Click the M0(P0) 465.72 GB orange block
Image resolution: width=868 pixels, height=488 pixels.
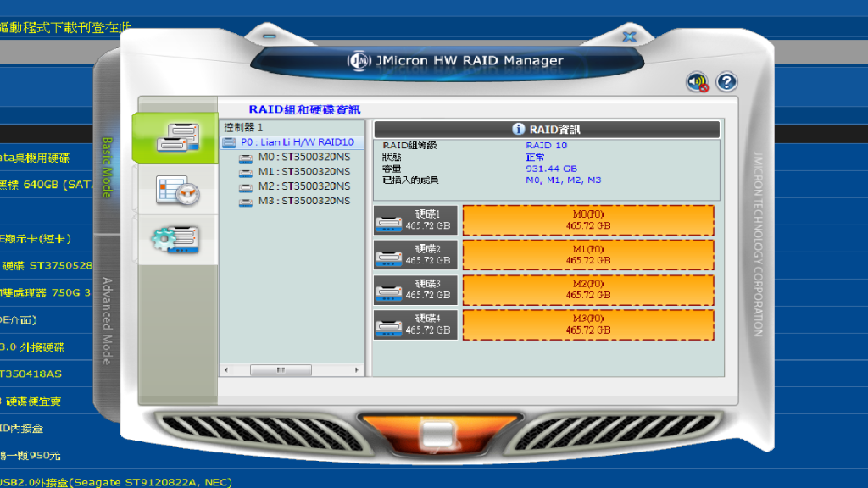click(588, 220)
